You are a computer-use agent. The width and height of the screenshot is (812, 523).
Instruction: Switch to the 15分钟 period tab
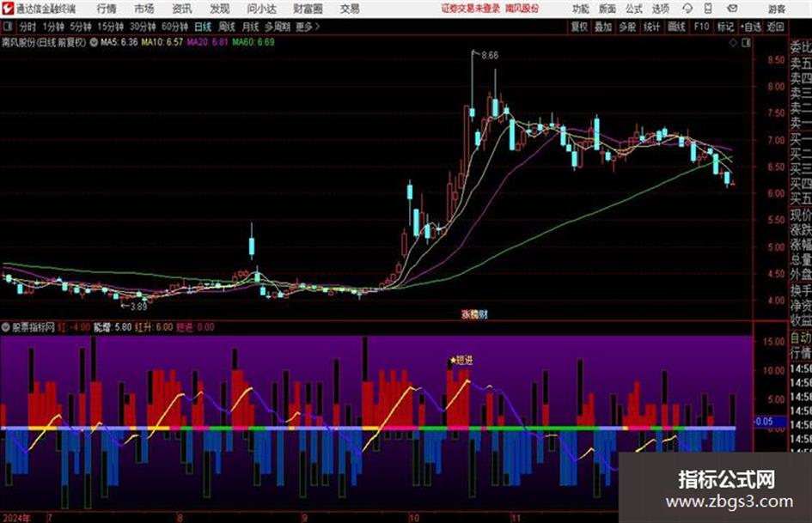(x=110, y=27)
